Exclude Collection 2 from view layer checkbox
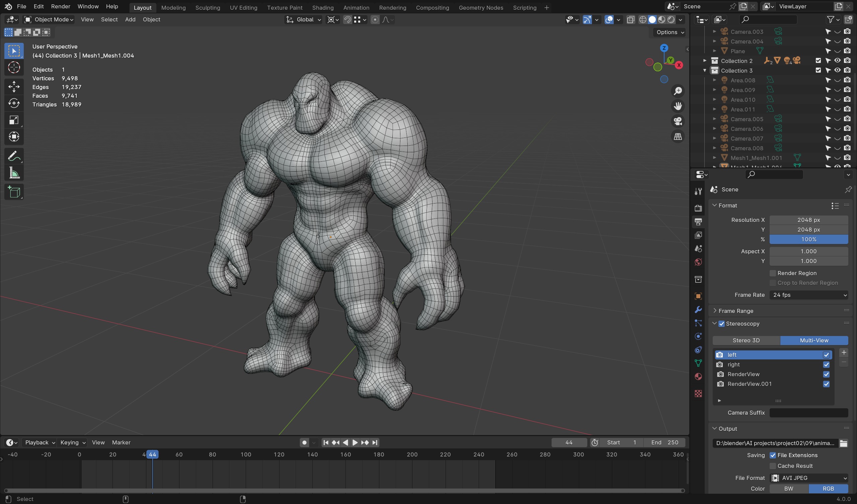857x504 pixels. pos(818,61)
